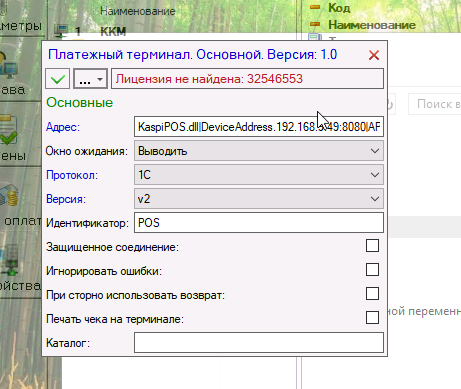This screenshot has height=389, width=461.
Task: Click the Адрес label link
Action: [63, 127]
